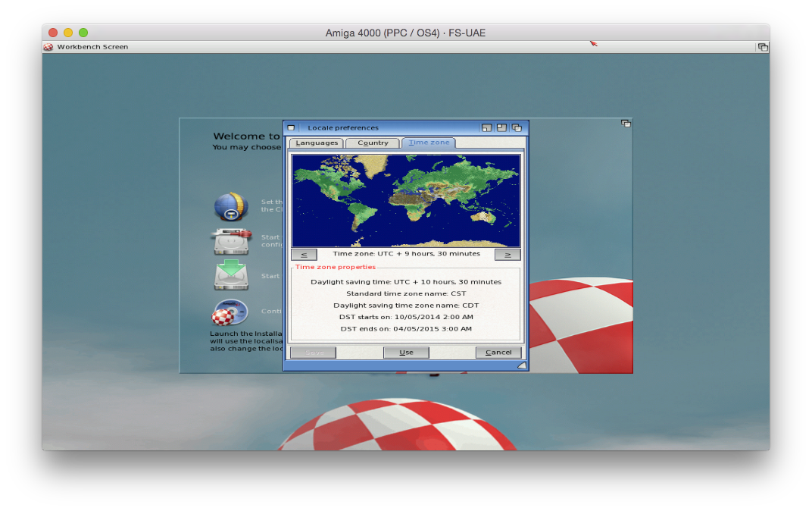Click the 'Standard time zone name: CST' line

click(x=406, y=293)
